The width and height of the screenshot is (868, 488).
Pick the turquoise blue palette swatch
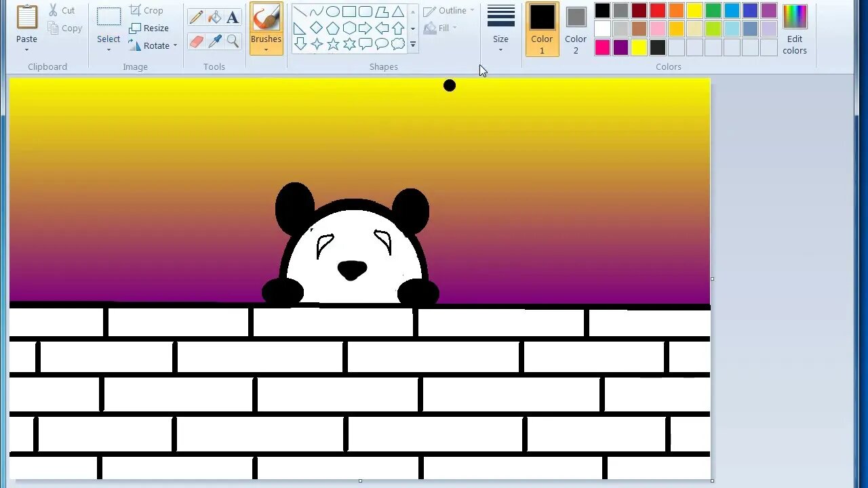(732, 10)
